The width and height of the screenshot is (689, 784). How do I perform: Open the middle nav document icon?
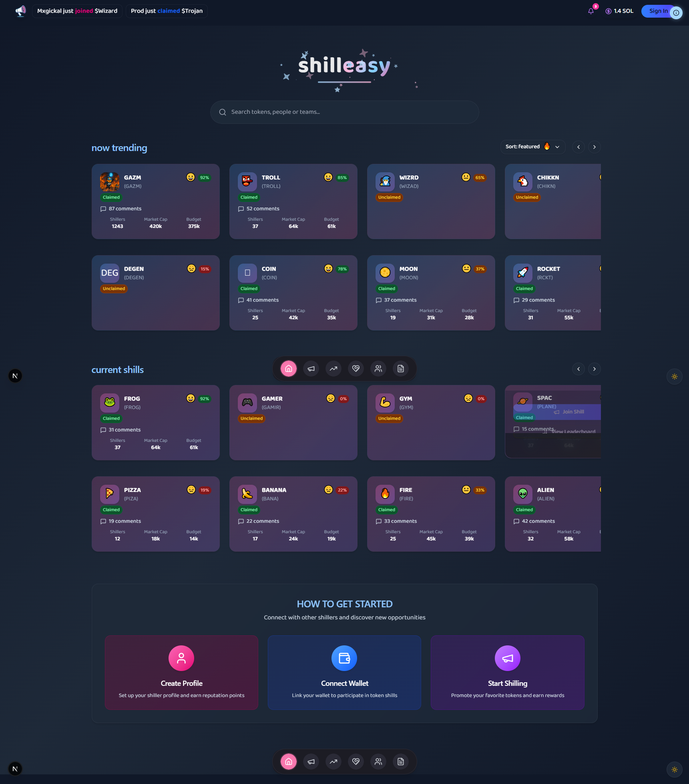(401, 369)
